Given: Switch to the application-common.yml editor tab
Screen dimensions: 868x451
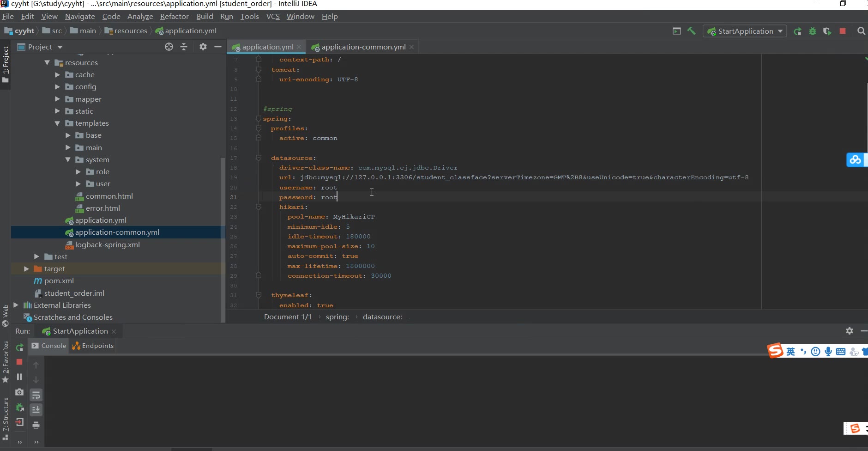Looking at the screenshot, I should 363,47.
